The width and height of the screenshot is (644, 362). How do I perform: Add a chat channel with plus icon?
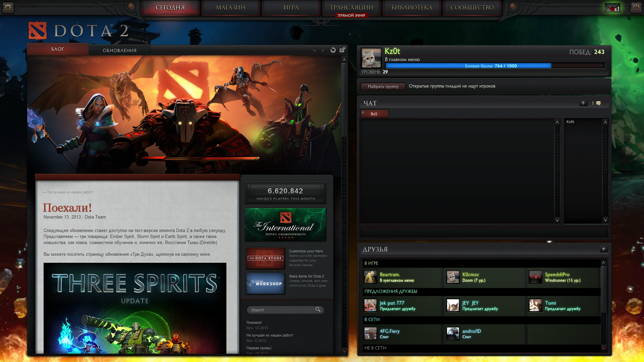tap(583, 103)
